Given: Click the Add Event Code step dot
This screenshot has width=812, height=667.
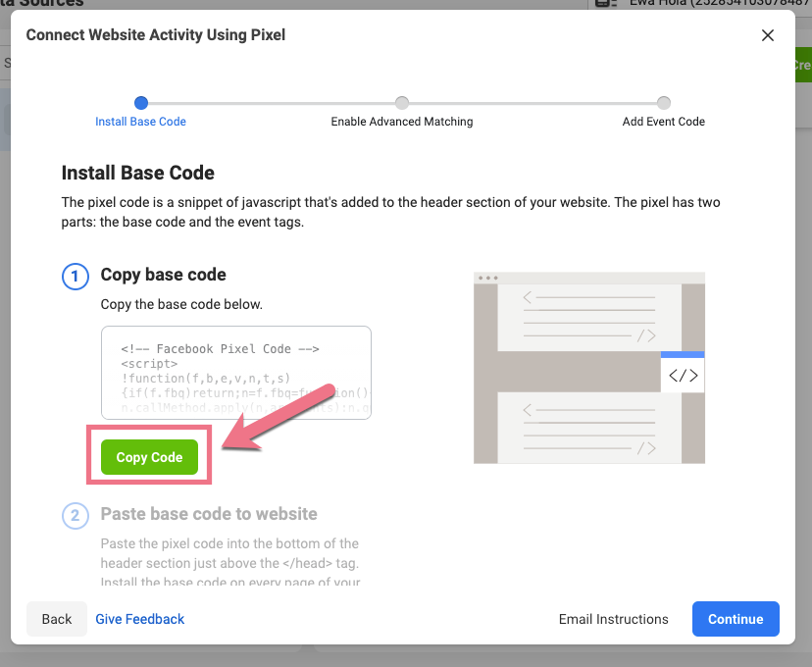Looking at the screenshot, I should click(x=664, y=102).
